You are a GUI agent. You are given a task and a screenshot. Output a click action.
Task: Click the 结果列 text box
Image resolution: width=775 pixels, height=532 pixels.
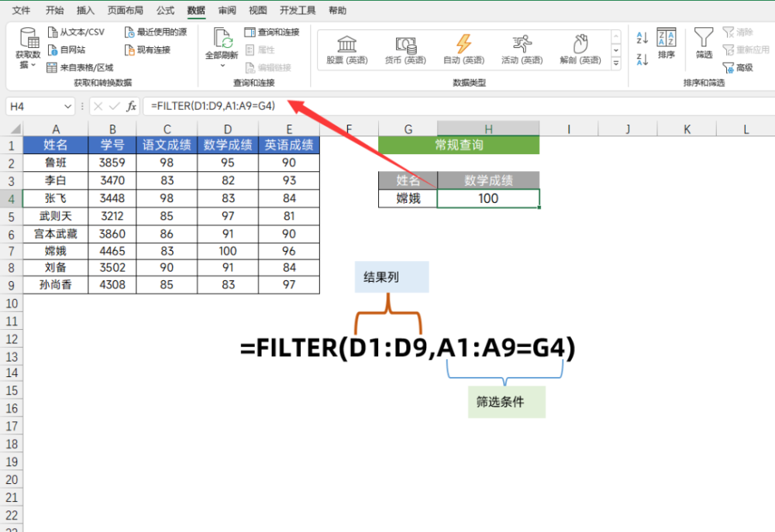coord(391,277)
